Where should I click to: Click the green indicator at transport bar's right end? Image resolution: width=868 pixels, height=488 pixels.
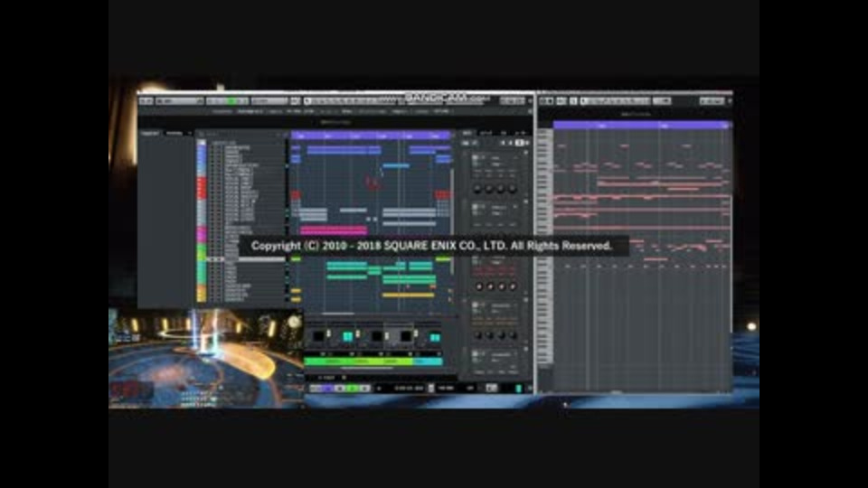point(519,389)
